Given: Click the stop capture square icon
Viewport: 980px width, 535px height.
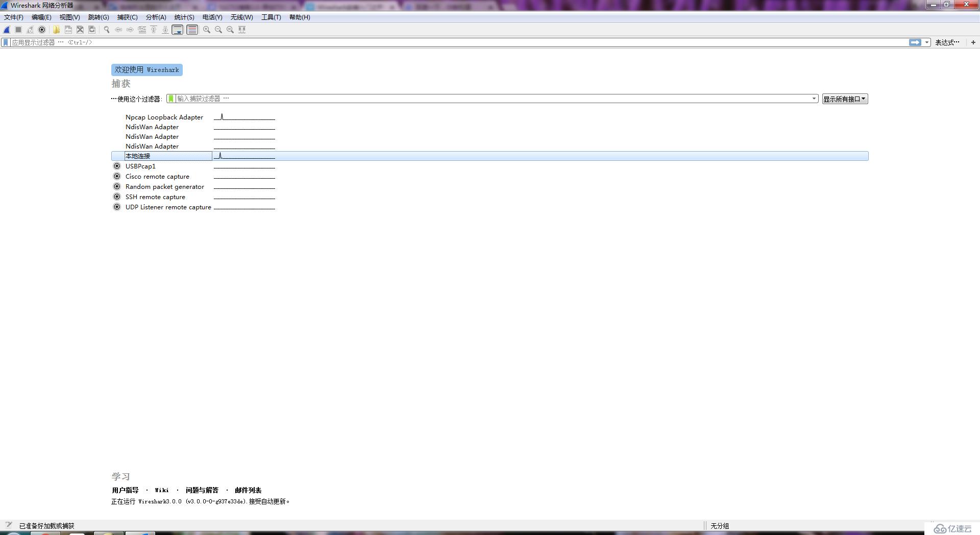Looking at the screenshot, I should coord(18,30).
